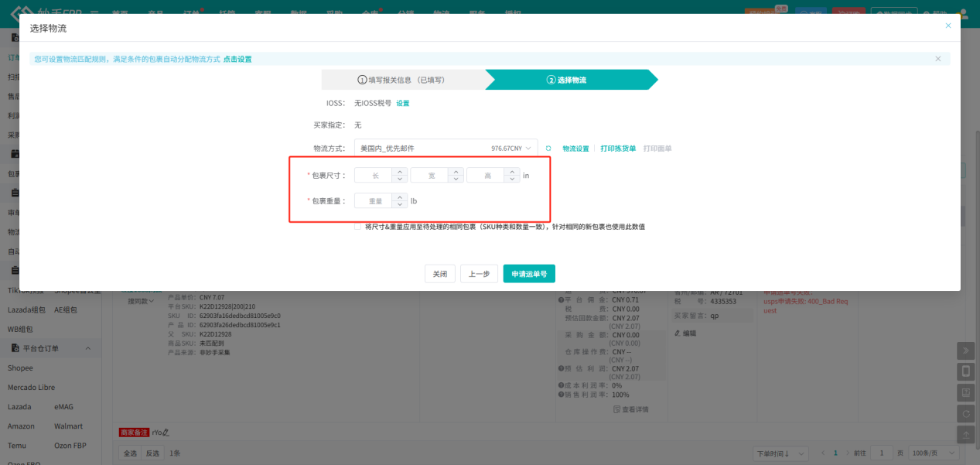Click the refresh icon in right toolbar
This screenshot has width=980, height=465.
965,414
